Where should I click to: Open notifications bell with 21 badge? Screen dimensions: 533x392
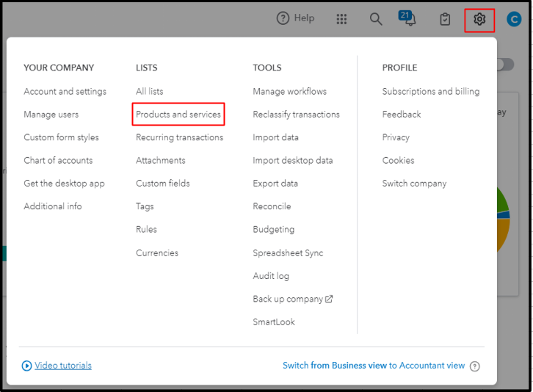409,19
